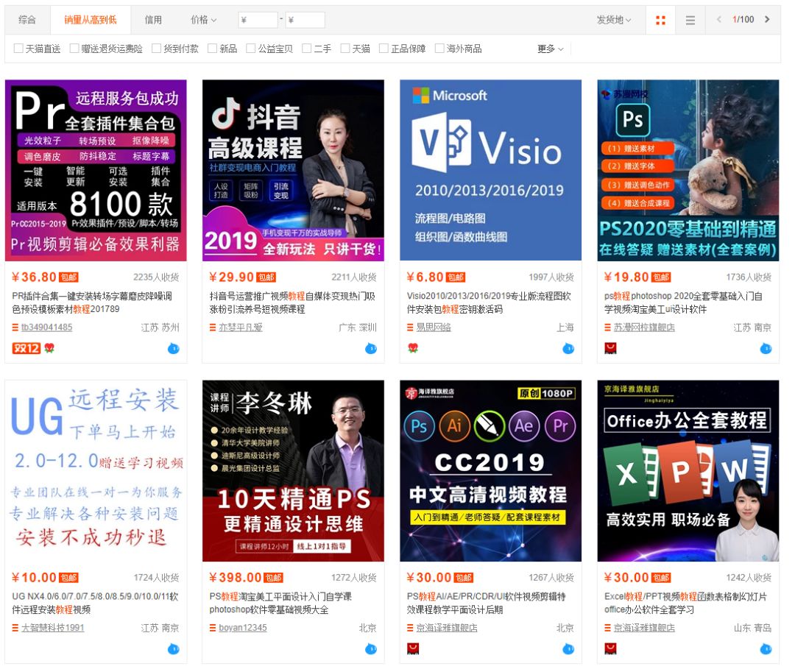The height and width of the screenshot is (672, 795).
Task: Chat with 抖音 course seller via Wangwang icon
Action: pyautogui.click(x=371, y=348)
